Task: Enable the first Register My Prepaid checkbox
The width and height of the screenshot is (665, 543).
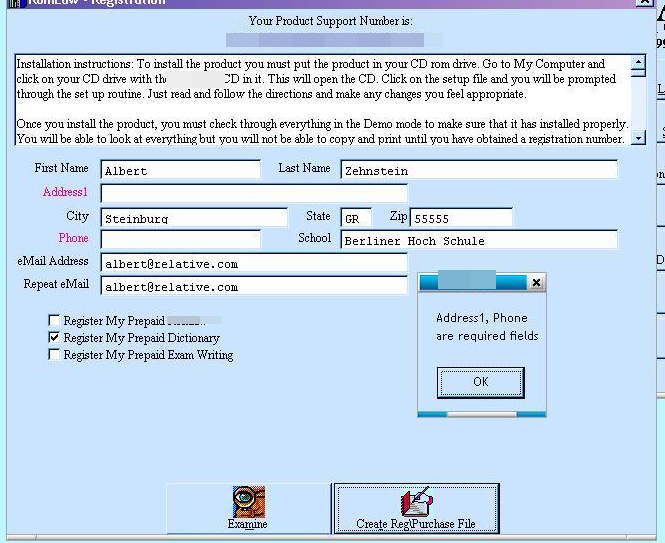Action: (54, 321)
